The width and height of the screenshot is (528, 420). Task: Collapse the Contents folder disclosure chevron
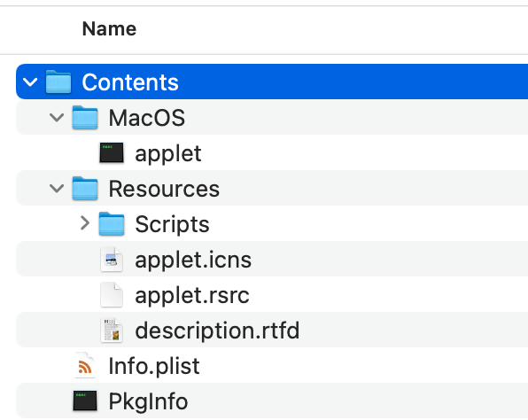[30, 82]
